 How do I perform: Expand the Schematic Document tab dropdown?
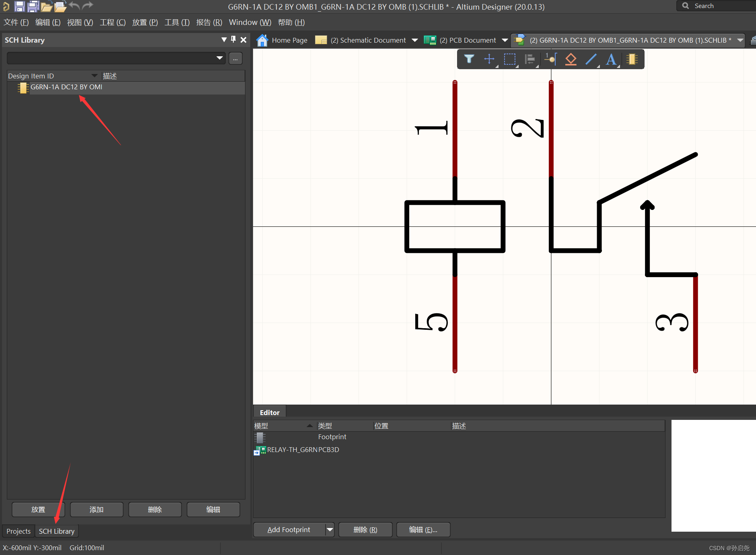pyautogui.click(x=415, y=40)
